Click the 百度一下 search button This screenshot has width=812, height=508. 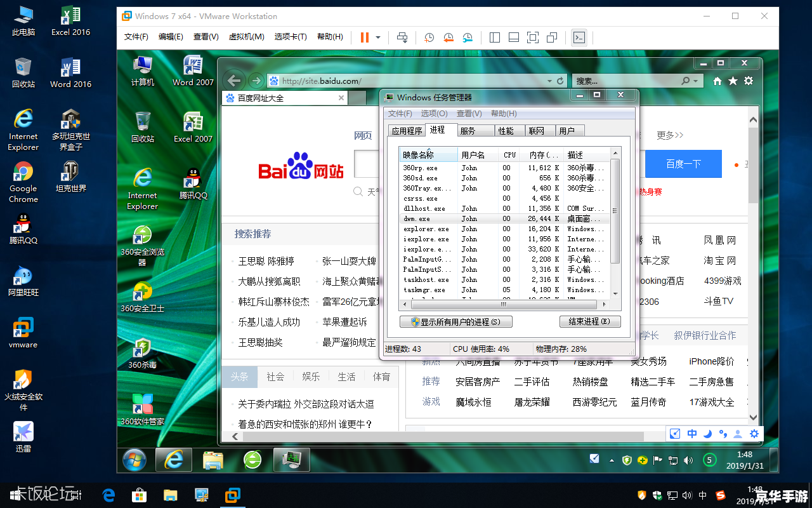point(683,164)
